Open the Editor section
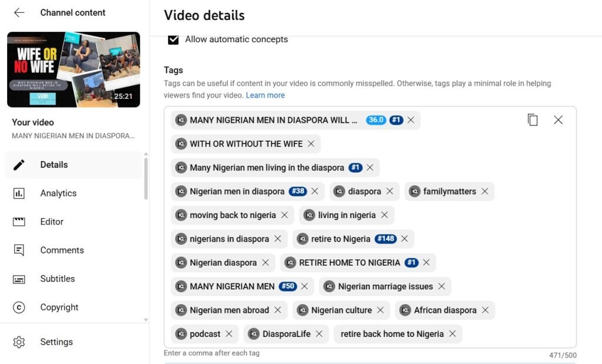 [x=52, y=222]
